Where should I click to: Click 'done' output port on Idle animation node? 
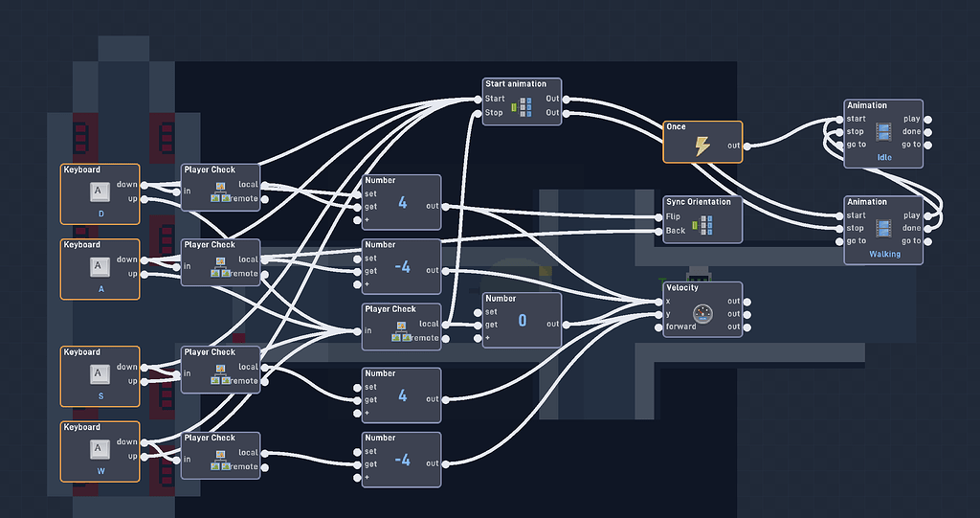pyautogui.click(x=928, y=132)
